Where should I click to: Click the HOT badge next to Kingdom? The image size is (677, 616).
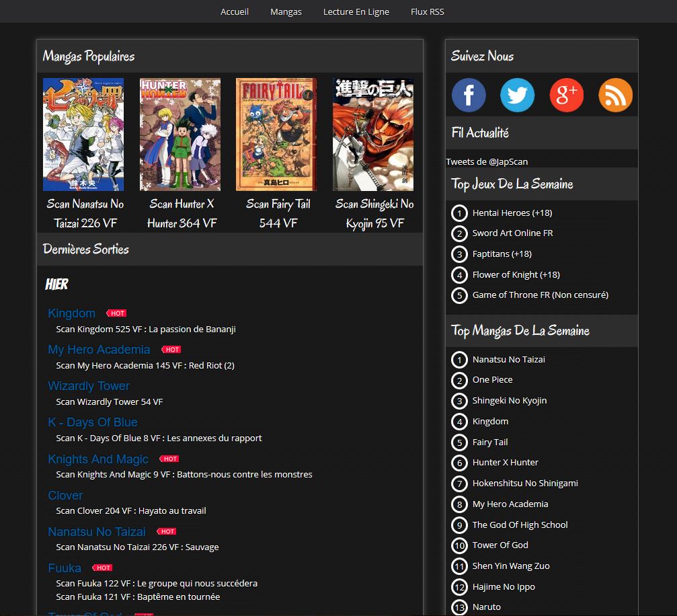(116, 313)
